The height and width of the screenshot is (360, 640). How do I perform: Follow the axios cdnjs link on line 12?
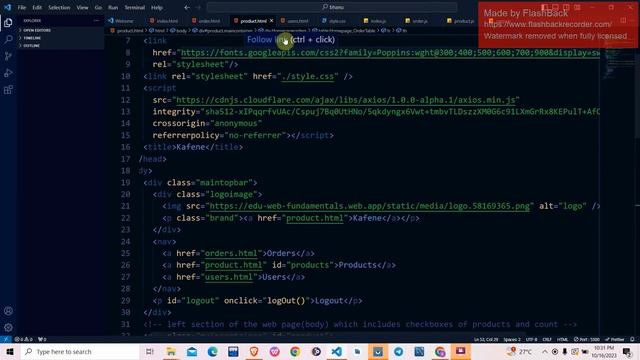point(346,100)
